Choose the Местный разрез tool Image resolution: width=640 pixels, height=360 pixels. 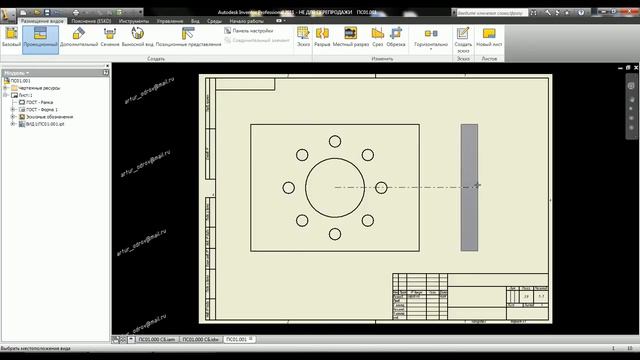[x=351, y=37]
